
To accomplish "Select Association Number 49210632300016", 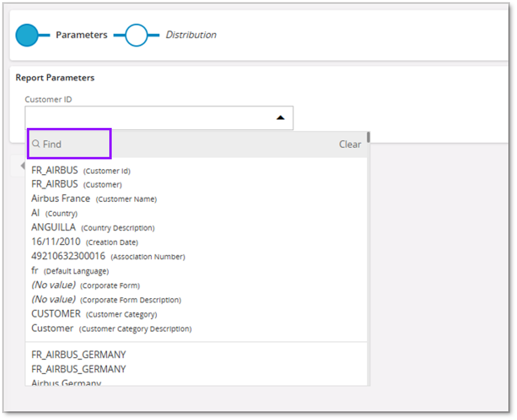I will pyautogui.click(x=108, y=256).
